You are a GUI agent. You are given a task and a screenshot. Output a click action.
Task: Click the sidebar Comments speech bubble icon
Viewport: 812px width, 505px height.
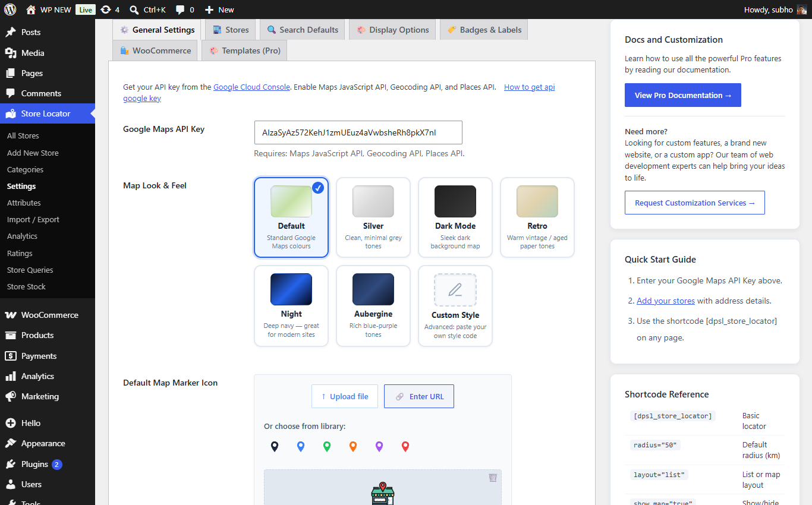point(11,93)
